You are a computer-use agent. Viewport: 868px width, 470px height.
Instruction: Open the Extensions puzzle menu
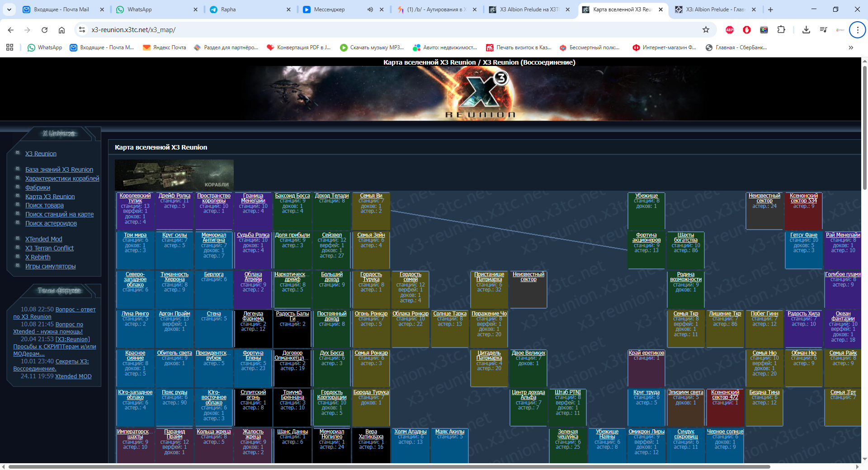click(781, 30)
